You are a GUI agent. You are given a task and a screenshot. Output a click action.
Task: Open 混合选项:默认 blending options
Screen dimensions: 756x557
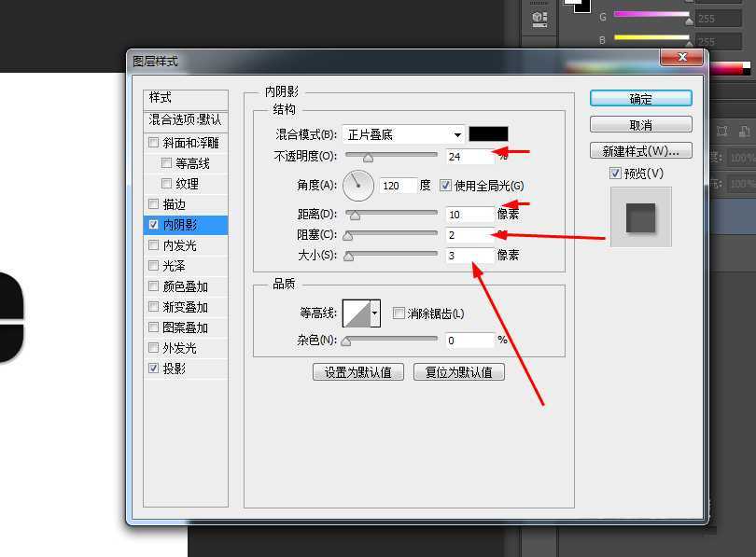click(x=184, y=119)
